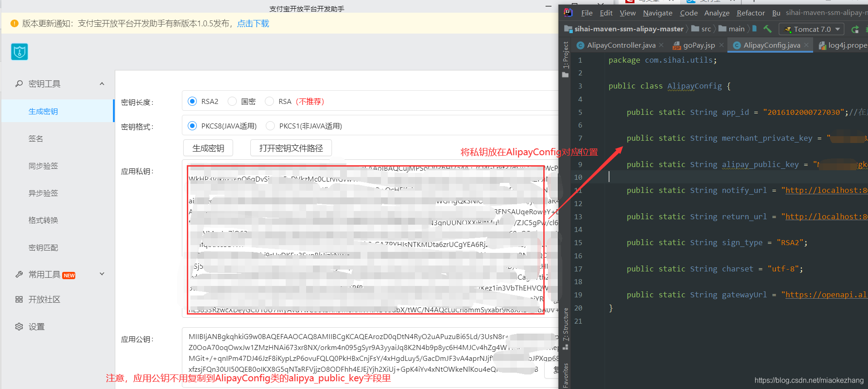The image size is (868, 389).
Task: Open the Favorites tool window tab
Action: click(x=566, y=375)
